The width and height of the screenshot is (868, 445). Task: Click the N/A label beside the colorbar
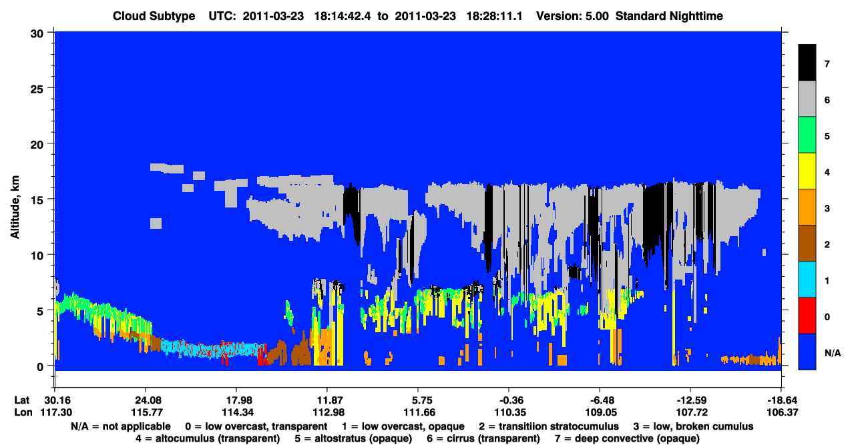point(833,353)
